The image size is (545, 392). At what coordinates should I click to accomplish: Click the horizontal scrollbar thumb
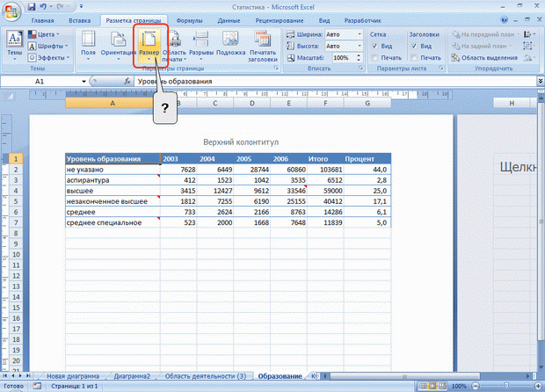[405, 376]
